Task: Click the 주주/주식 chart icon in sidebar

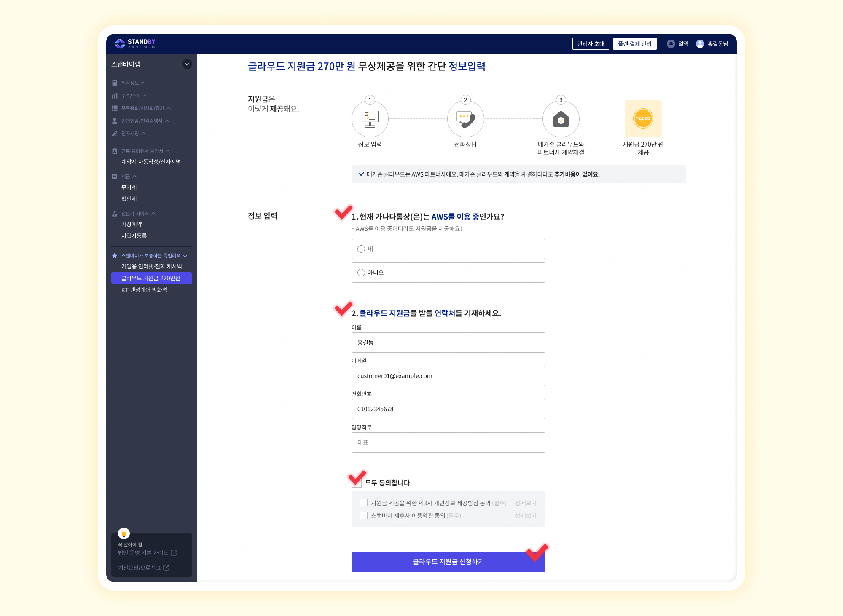Action: tap(115, 96)
